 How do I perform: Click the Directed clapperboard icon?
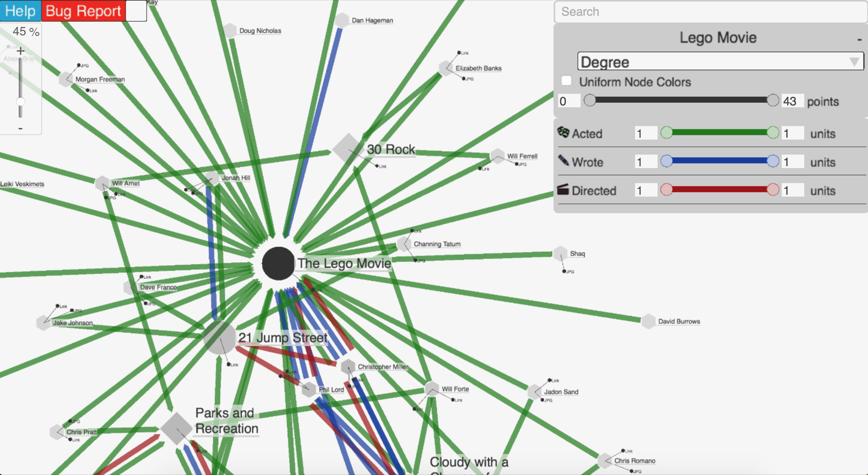point(563,189)
